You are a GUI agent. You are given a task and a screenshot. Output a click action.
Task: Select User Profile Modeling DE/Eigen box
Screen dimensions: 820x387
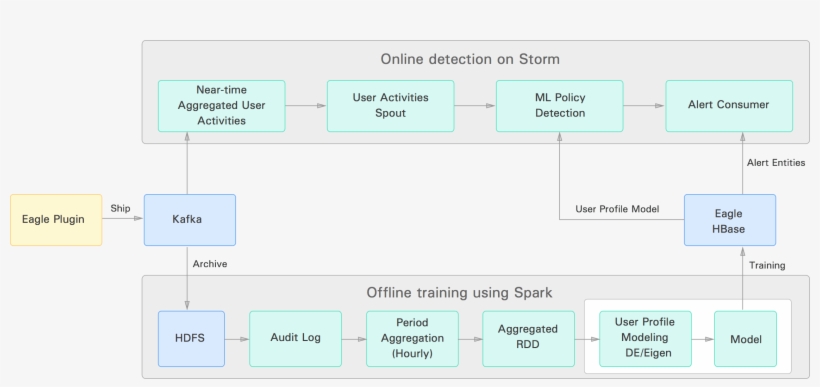click(645, 338)
